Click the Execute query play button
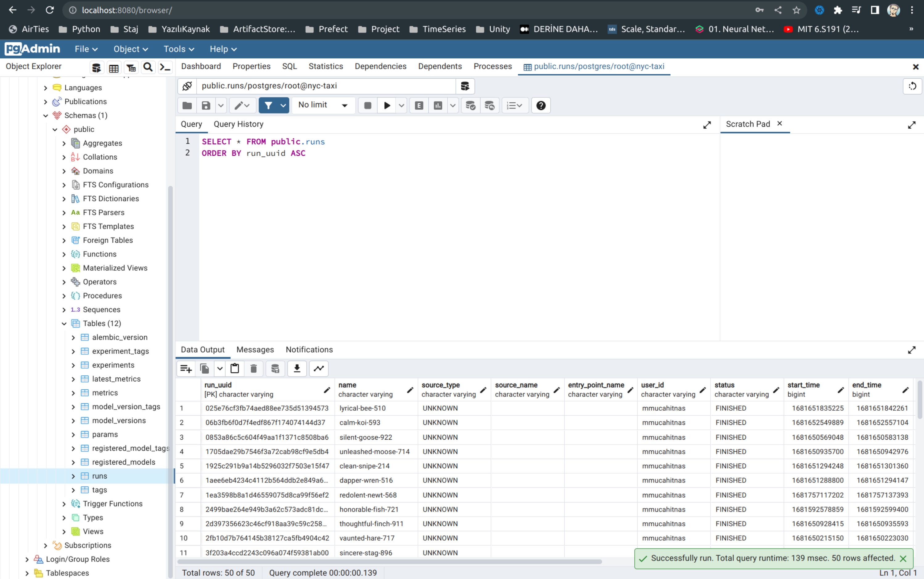 coord(387,105)
